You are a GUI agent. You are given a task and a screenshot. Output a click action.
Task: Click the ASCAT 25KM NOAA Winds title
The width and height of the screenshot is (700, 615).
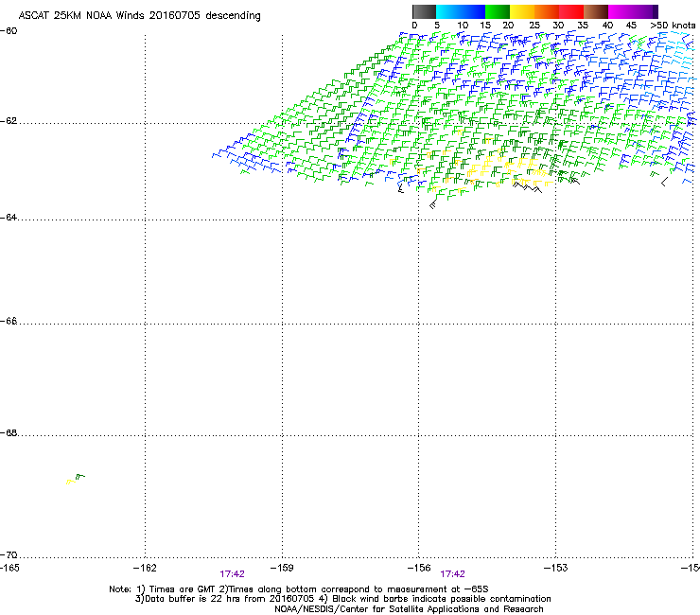139,16
